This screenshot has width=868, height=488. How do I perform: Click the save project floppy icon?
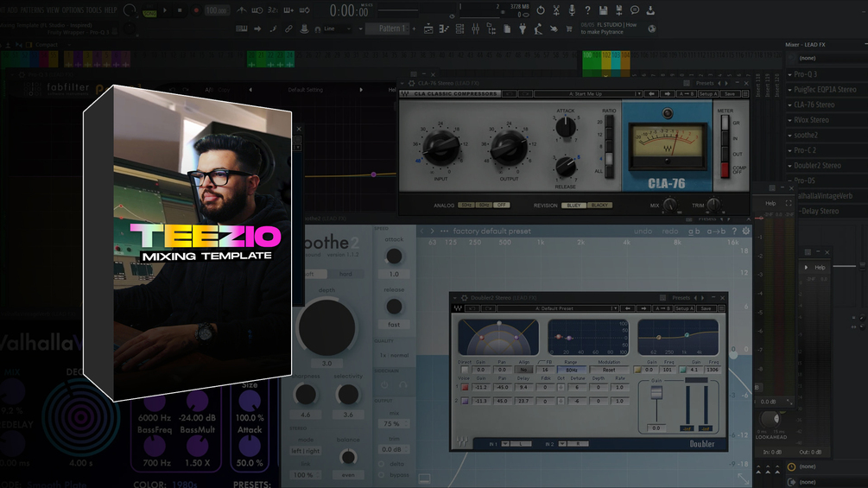click(604, 10)
